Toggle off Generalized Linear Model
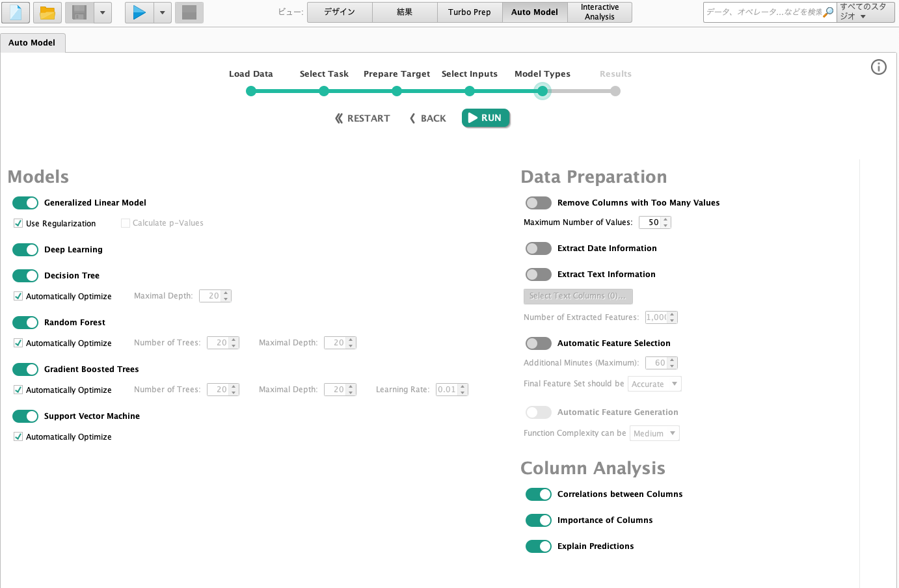Viewport: 899px width, 588px height. pos(25,203)
